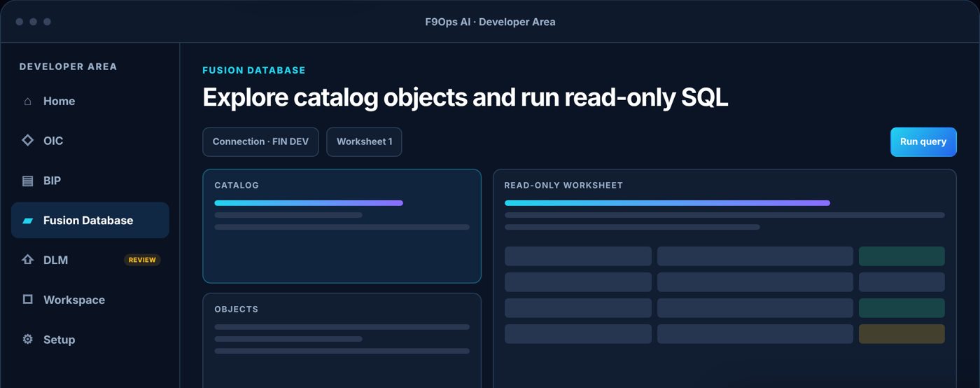Open the BIP section label
Image resolution: width=980 pixels, height=388 pixels.
[x=52, y=181]
